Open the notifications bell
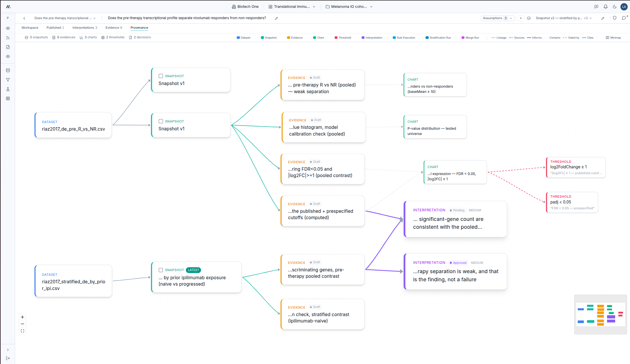The height and width of the screenshot is (364, 630). click(x=606, y=7)
